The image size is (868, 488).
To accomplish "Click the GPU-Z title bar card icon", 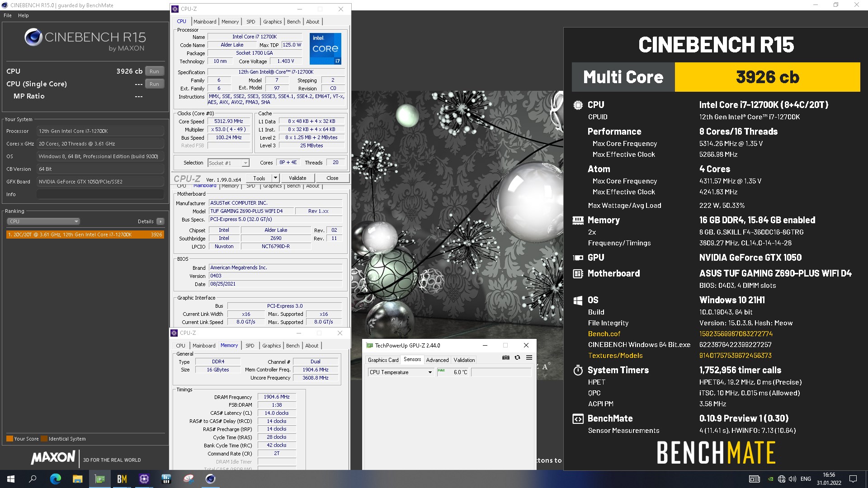I will [369, 345].
